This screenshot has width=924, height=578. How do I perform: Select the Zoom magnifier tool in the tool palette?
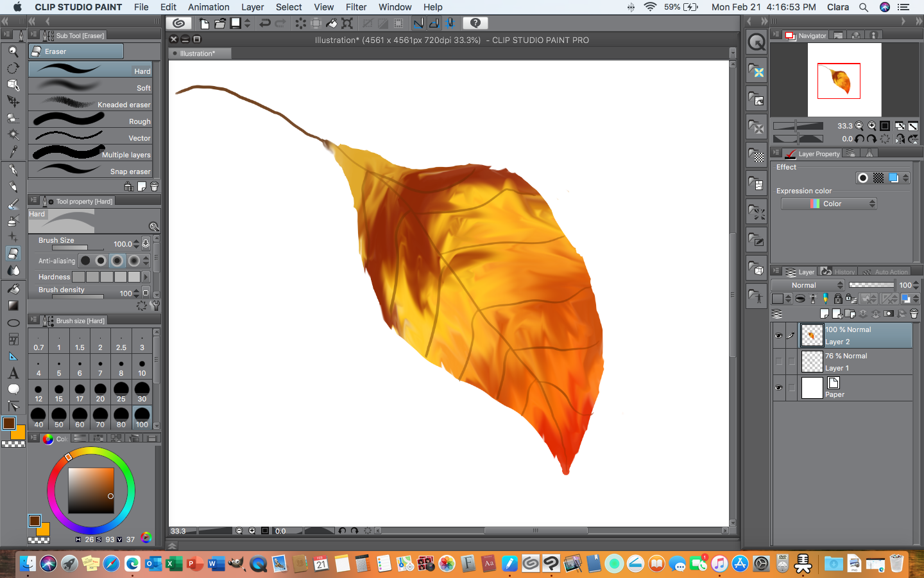13,51
